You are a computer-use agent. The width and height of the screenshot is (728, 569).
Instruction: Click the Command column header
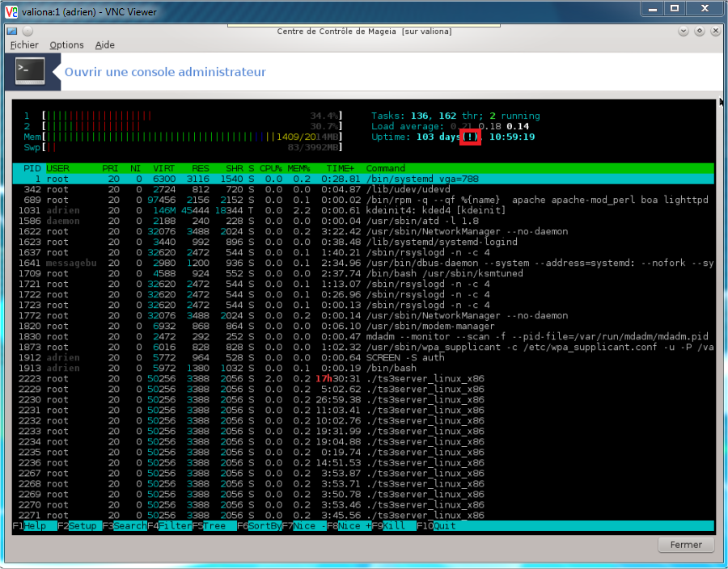click(x=385, y=168)
